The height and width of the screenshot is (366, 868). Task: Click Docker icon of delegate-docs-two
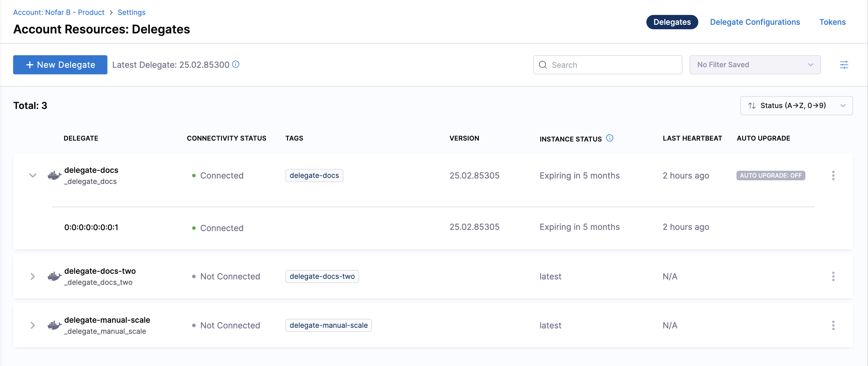click(54, 276)
